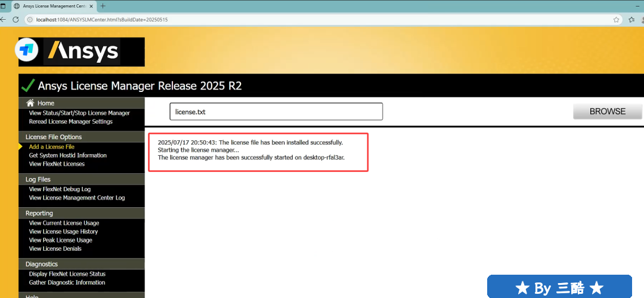Click the Diagnostics section header

pos(42,264)
